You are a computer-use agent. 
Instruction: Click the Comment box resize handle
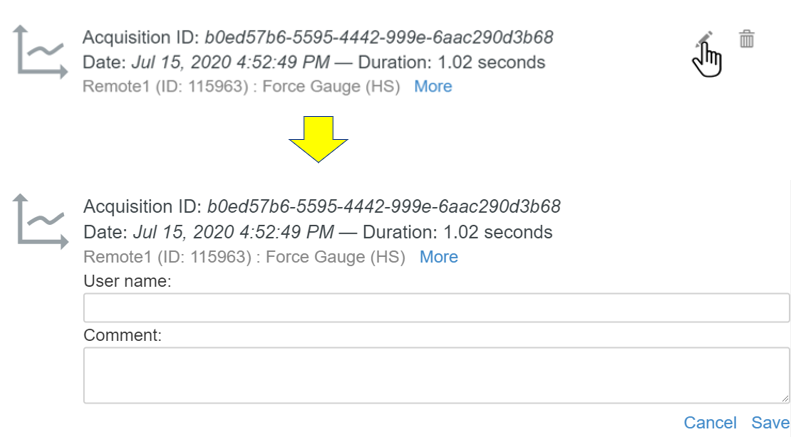[x=785, y=398]
